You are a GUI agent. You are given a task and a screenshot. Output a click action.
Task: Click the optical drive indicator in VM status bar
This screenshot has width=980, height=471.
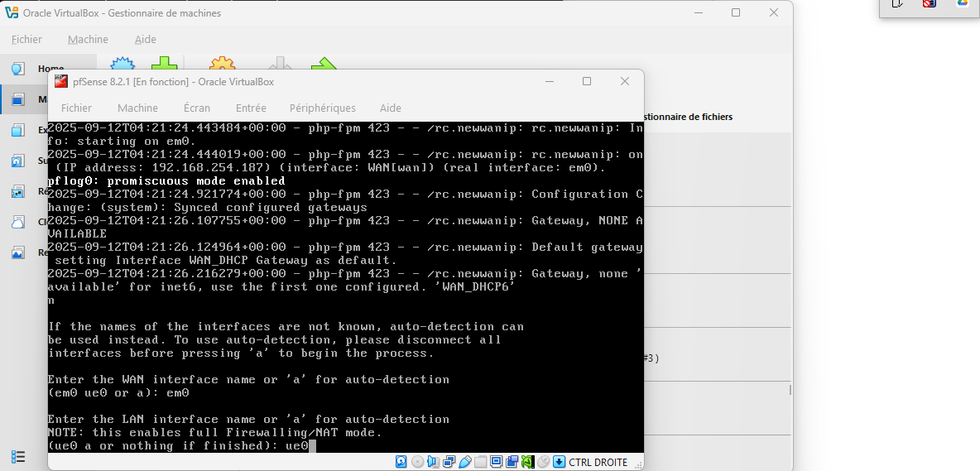417,462
